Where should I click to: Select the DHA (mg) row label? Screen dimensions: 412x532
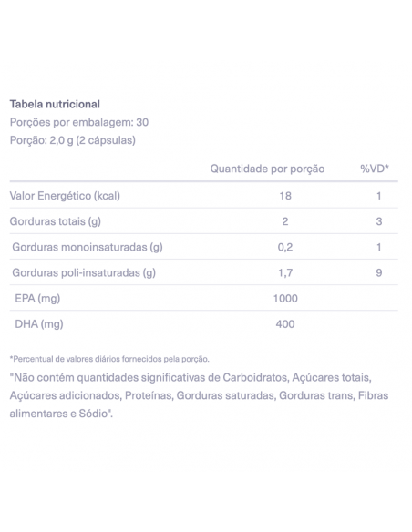pyautogui.click(x=39, y=324)
